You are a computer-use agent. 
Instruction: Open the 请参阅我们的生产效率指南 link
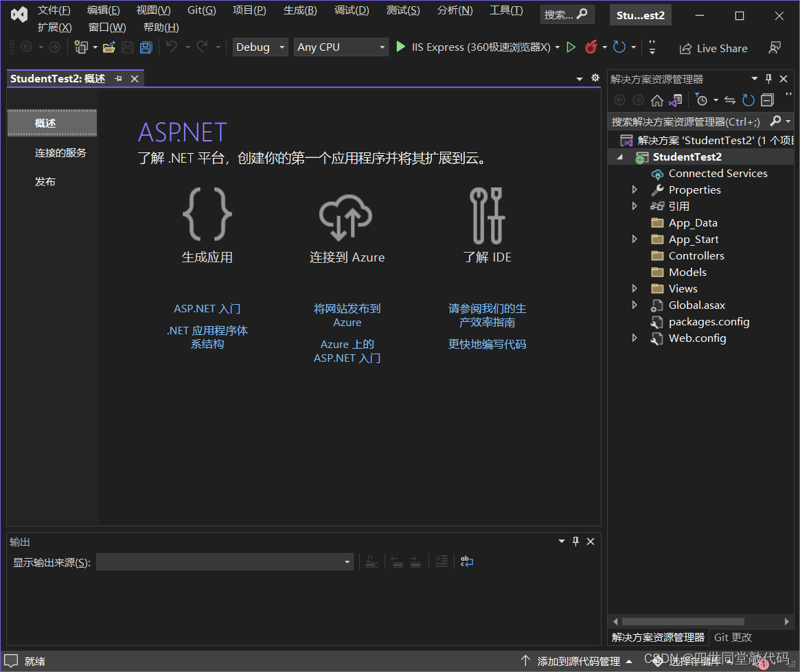click(x=488, y=316)
